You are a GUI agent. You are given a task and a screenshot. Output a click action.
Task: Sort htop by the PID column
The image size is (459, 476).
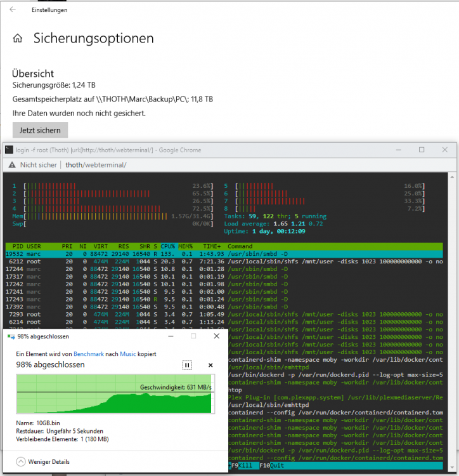tap(18, 246)
